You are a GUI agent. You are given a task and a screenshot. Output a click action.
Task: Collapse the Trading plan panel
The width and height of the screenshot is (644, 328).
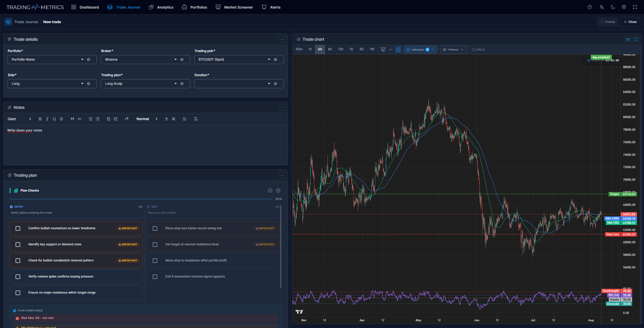[282, 175]
